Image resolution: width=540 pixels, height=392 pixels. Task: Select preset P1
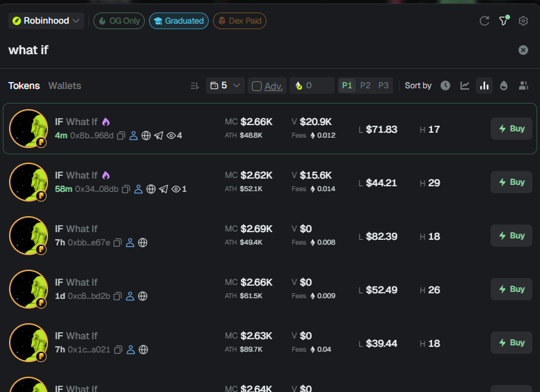[347, 85]
